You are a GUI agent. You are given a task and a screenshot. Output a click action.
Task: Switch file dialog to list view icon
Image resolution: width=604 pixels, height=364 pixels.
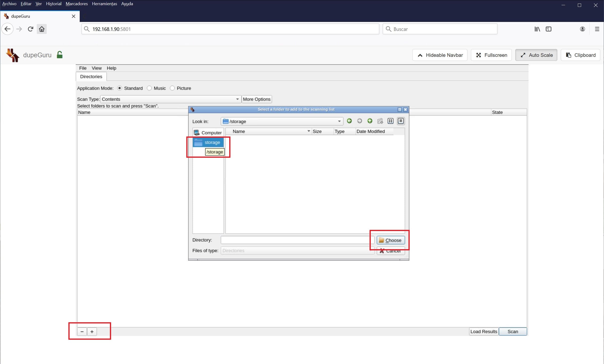click(x=391, y=121)
